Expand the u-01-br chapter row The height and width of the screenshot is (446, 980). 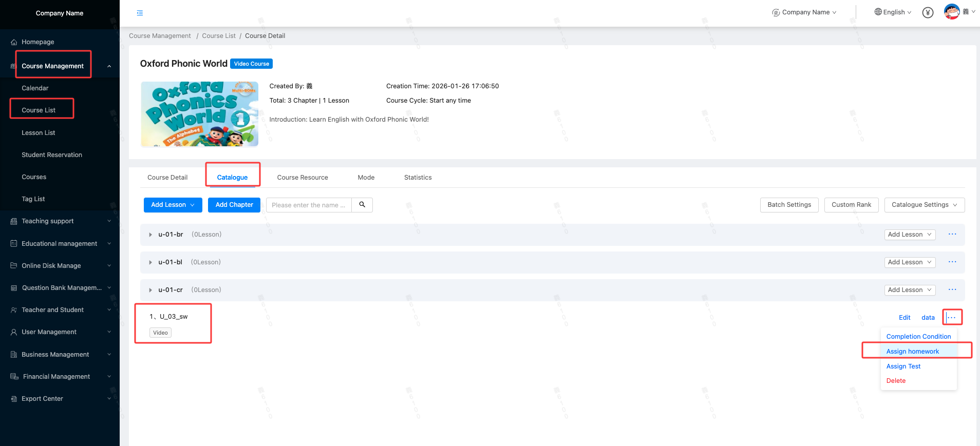150,235
